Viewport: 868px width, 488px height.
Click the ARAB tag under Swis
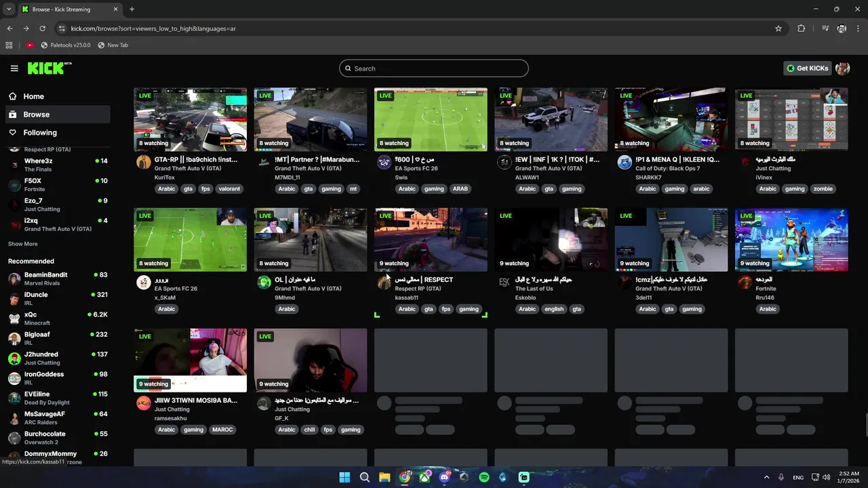point(460,189)
